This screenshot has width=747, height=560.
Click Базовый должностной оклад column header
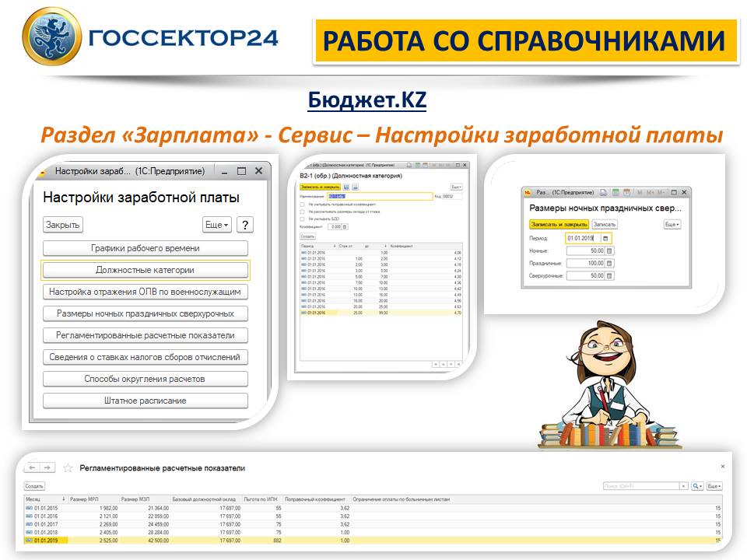tap(206, 499)
